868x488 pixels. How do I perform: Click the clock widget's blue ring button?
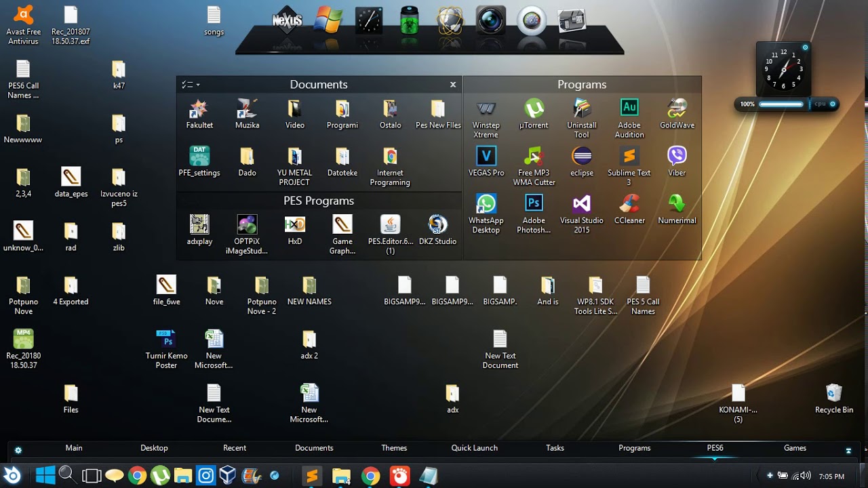[x=805, y=47]
